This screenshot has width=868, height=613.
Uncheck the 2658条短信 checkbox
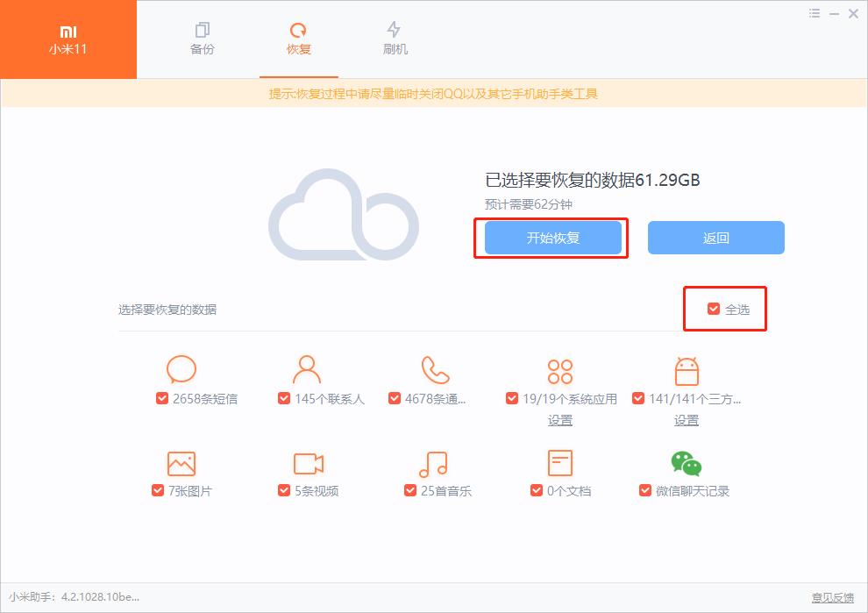pyautogui.click(x=161, y=398)
